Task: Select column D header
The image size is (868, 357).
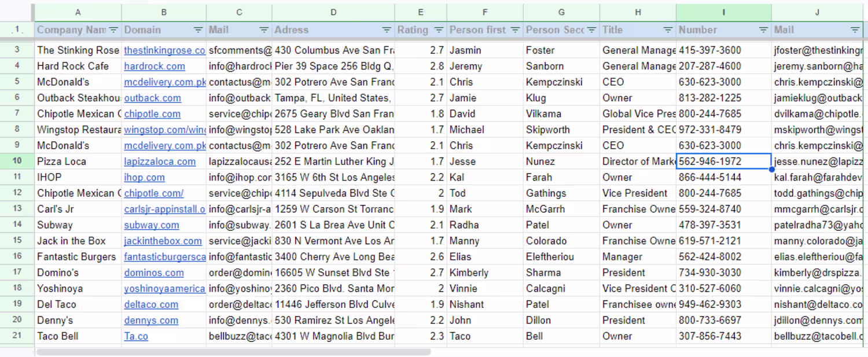Action: (333, 12)
